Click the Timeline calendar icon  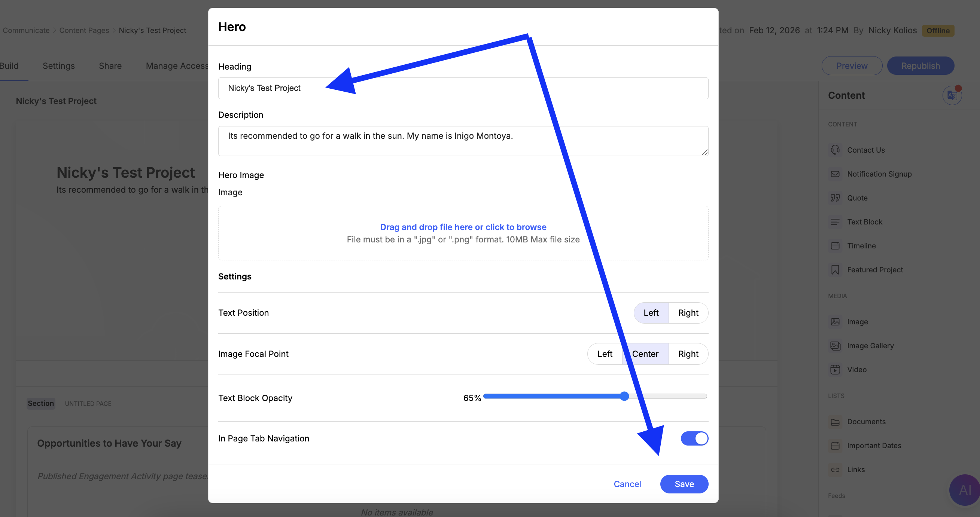click(x=835, y=246)
